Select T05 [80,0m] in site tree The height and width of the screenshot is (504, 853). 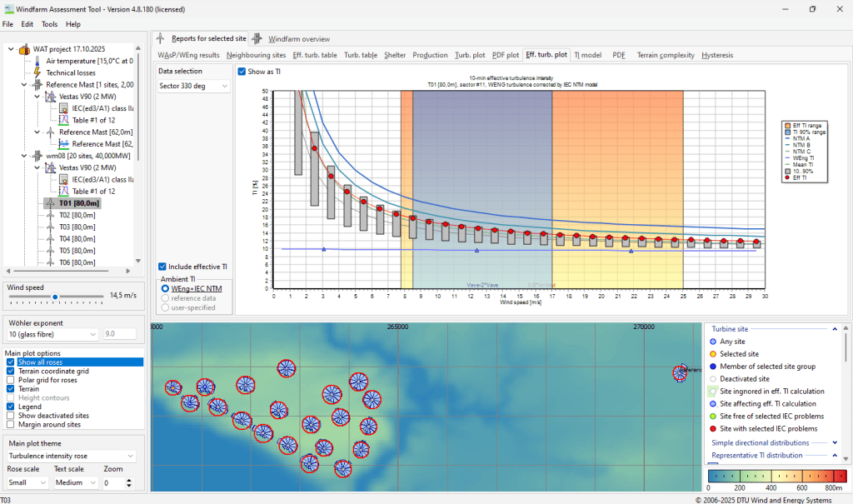pos(78,250)
